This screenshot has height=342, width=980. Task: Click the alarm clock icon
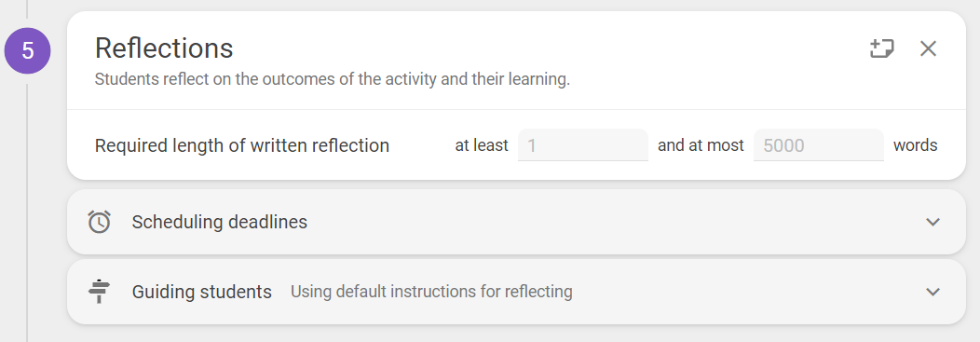click(100, 222)
